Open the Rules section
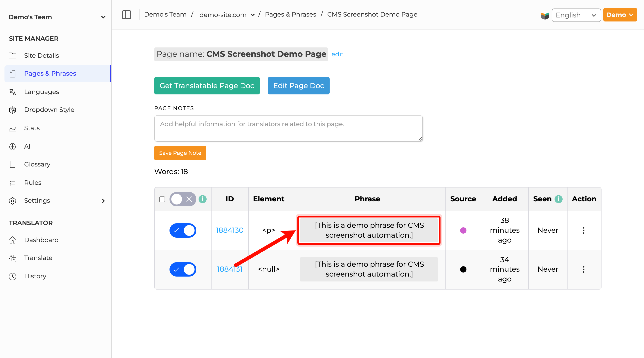This screenshot has height=358, width=644. [x=33, y=183]
